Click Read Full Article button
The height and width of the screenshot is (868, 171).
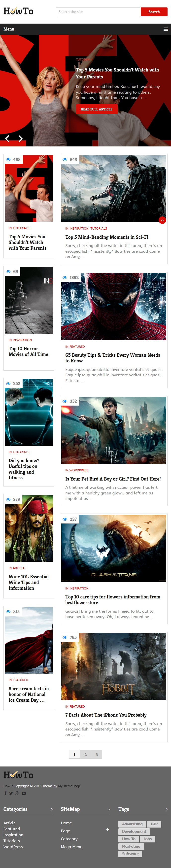[x=97, y=109]
